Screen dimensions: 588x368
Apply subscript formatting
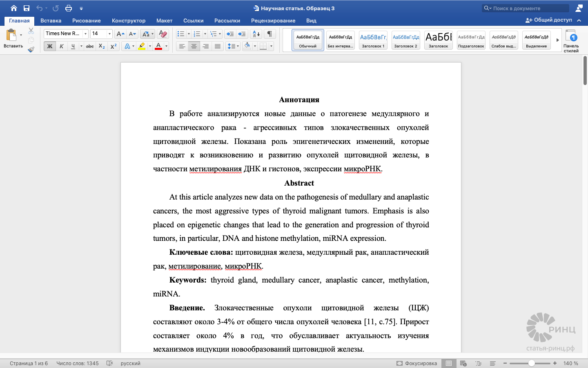pyautogui.click(x=102, y=46)
